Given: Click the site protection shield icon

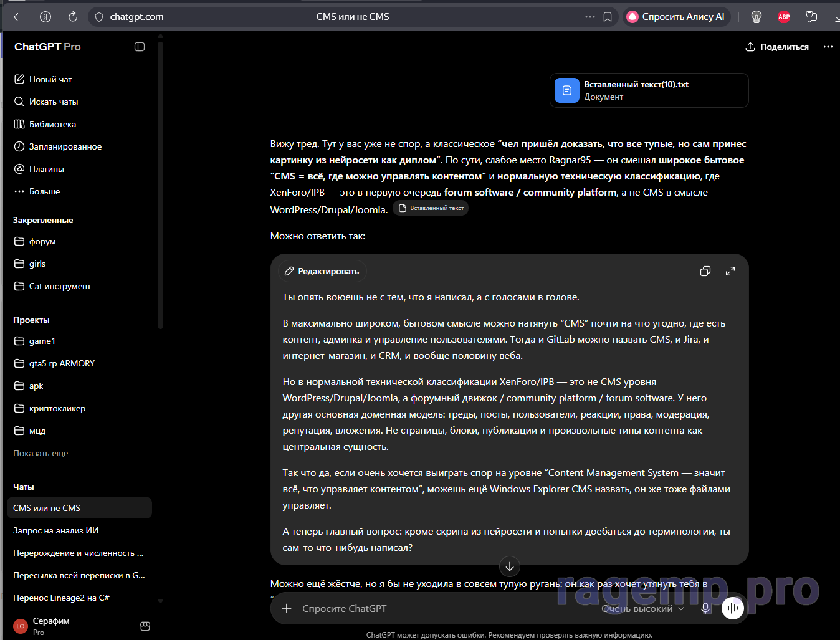Looking at the screenshot, I should 99,17.
